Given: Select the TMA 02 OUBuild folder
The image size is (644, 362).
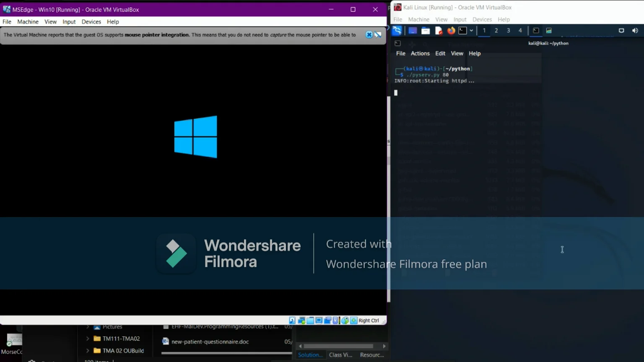Looking at the screenshot, I should coord(119,351).
